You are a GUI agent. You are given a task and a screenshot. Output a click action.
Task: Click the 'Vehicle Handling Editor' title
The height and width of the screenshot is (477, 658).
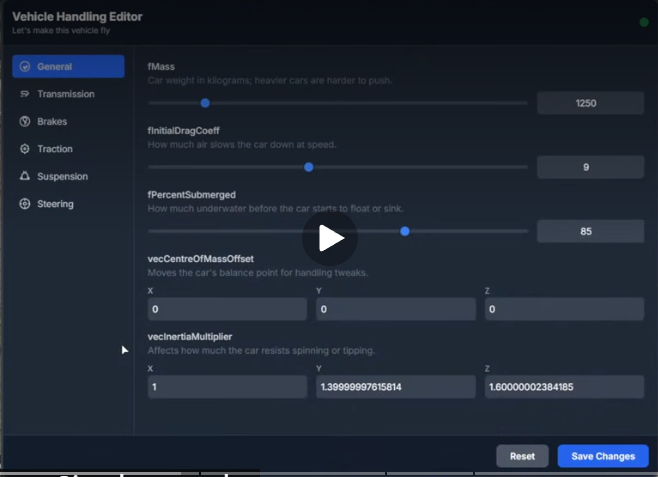click(x=77, y=17)
